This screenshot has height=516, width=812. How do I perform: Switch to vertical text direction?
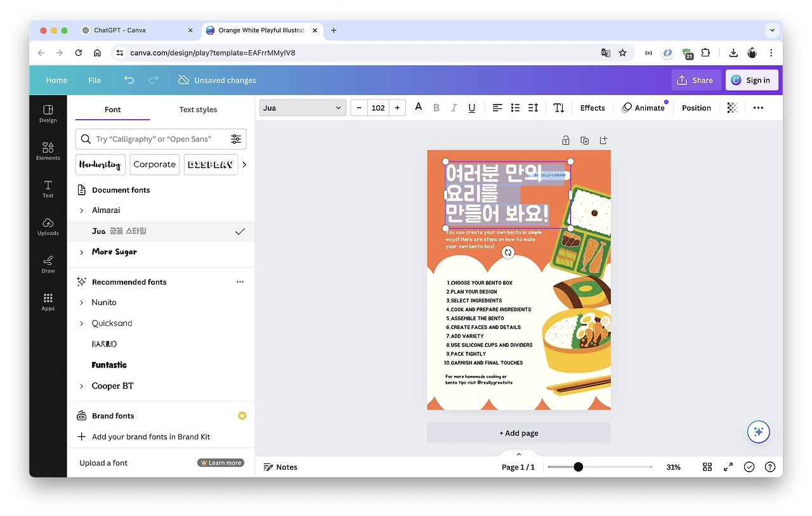[559, 108]
